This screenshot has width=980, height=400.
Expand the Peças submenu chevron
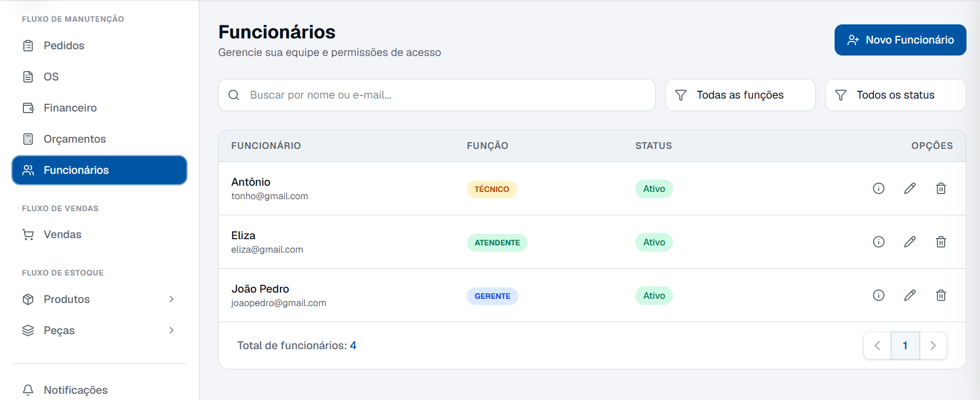pos(171,330)
